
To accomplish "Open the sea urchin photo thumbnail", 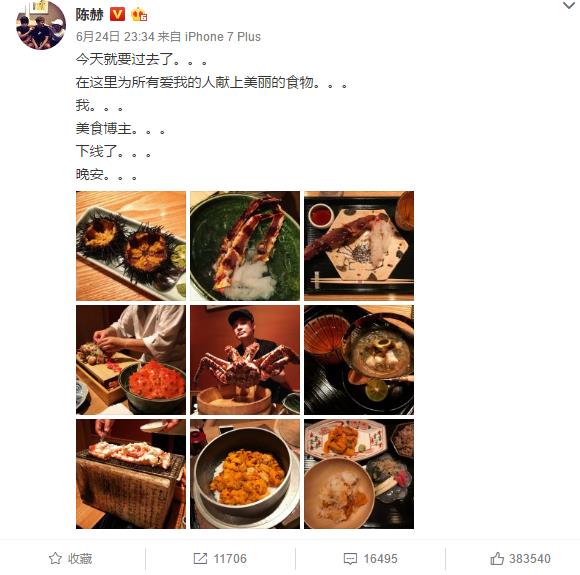I will point(131,246).
